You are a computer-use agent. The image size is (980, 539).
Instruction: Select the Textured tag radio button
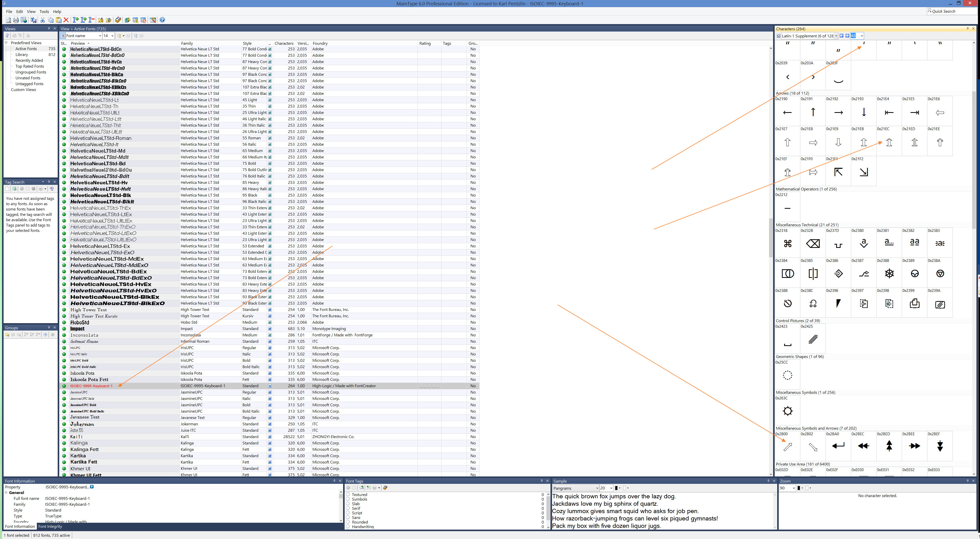348,495
